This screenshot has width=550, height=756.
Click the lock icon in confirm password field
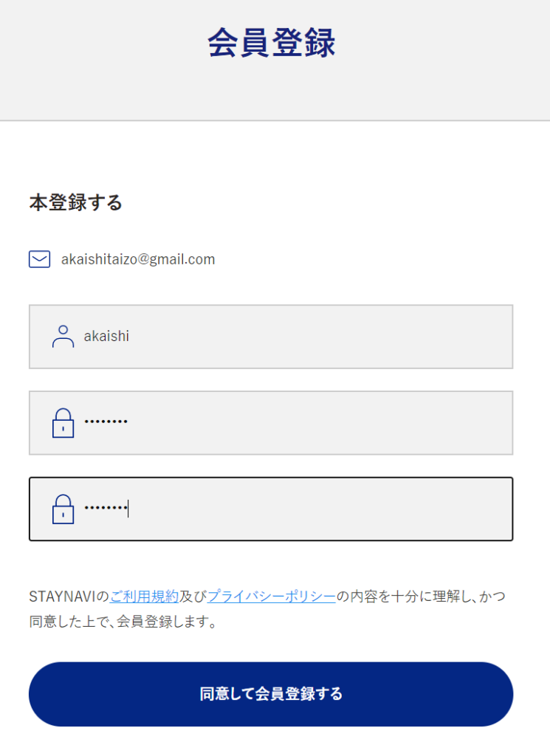click(x=63, y=509)
